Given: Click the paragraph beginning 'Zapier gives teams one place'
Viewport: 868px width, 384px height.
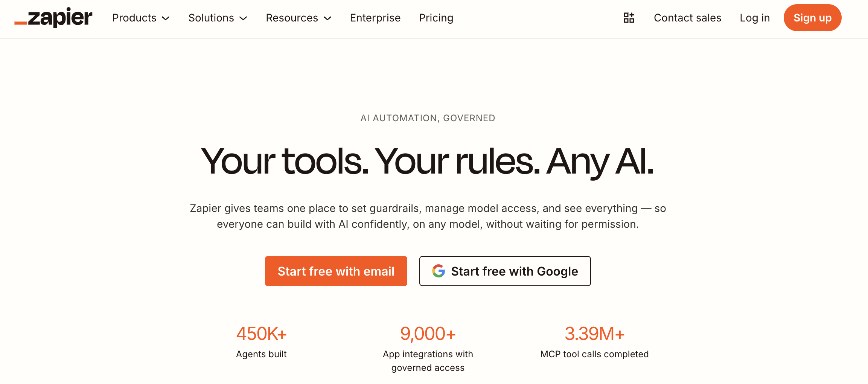Looking at the screenshot, I should point(428,216).
